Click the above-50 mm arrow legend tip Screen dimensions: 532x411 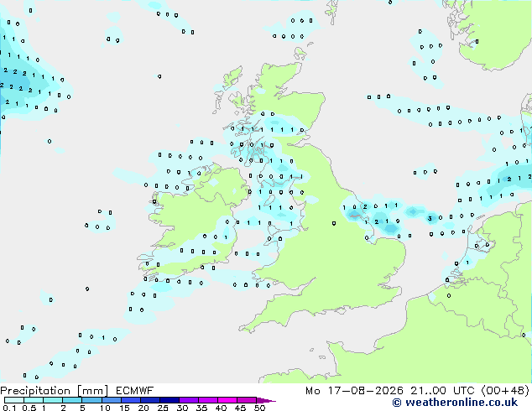(266, 400)
